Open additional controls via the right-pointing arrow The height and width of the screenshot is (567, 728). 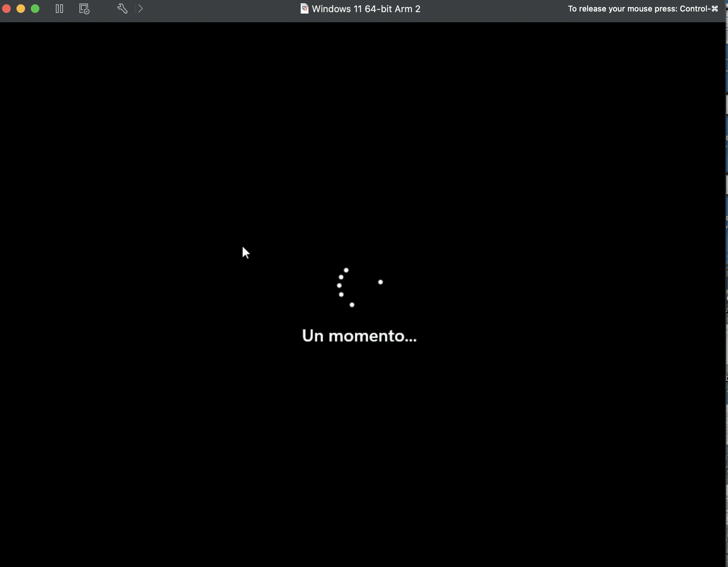tap(140, 9)
